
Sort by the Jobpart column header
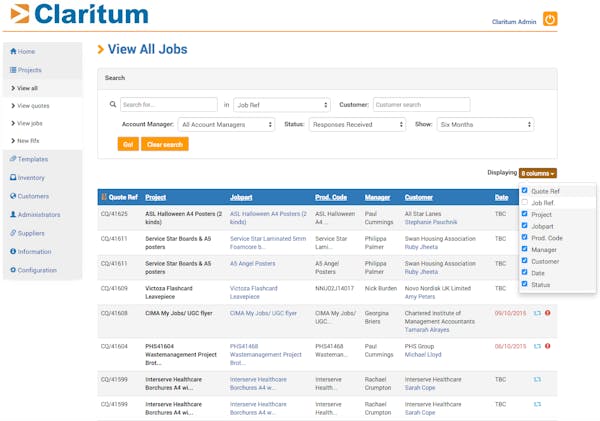[241, 197]
